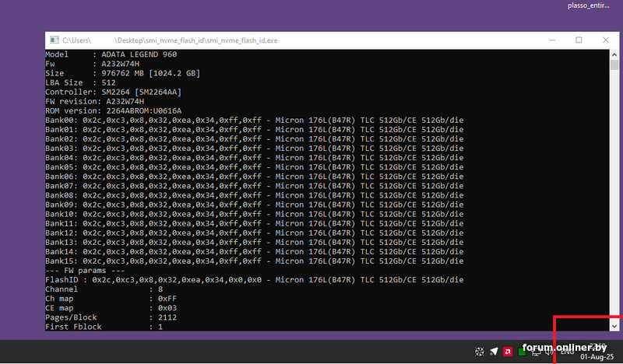
Task: Click the Bank12 flash ID row
Action: (255, 233)
